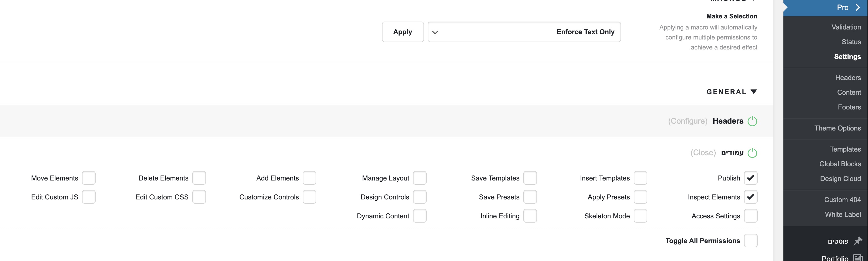Click the Pro menu chevron arrow
This screenshot has height=261, width=868.
click(857, 7)
